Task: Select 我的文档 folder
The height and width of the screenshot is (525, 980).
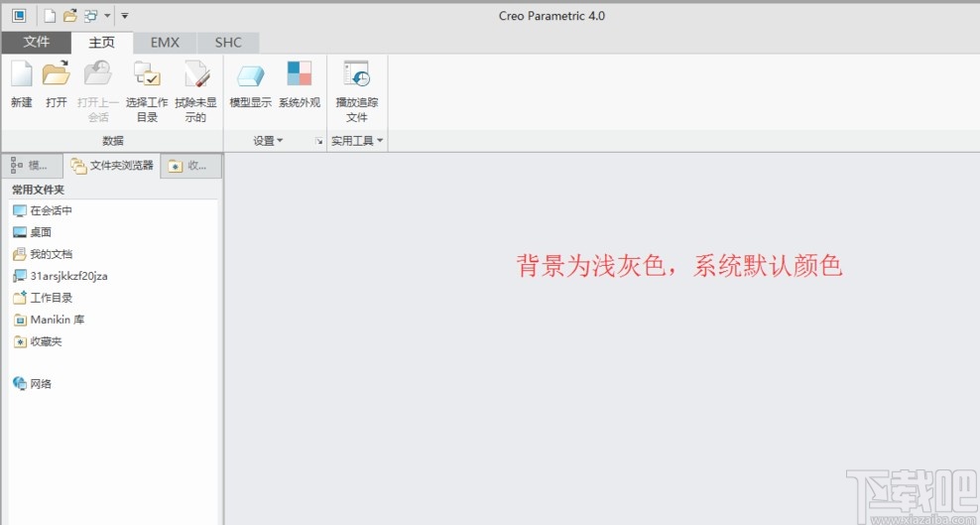Action: click(43, 254)
